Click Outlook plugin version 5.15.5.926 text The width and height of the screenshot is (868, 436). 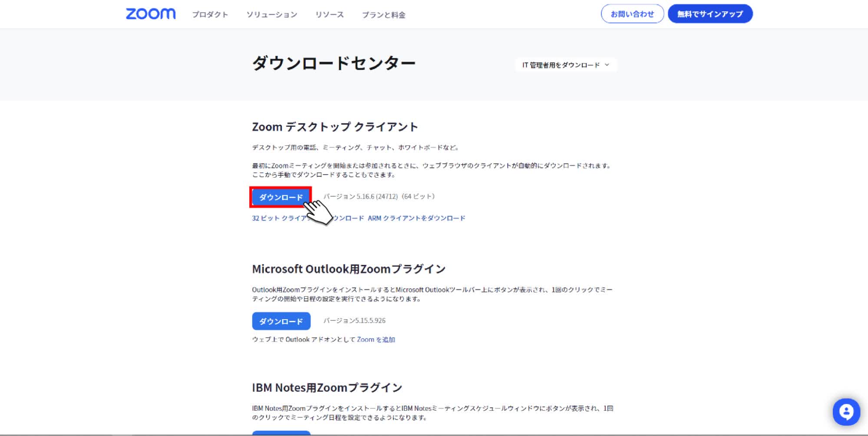coord(354,320)
